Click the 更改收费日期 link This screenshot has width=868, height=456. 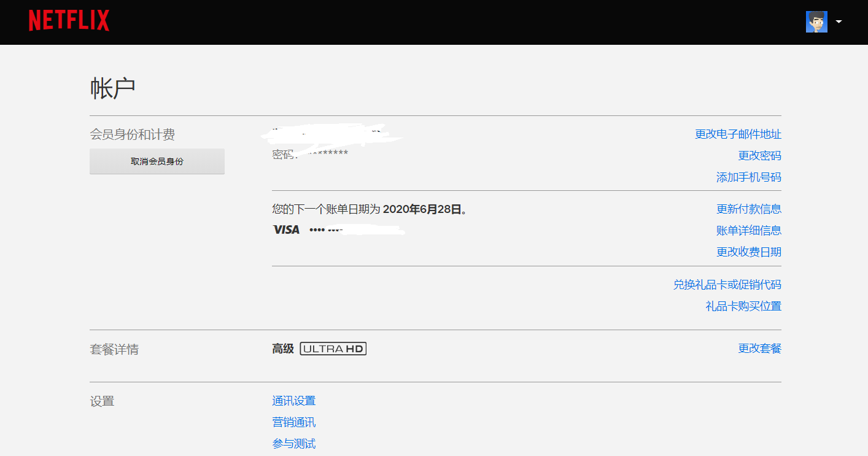point(749,252)
